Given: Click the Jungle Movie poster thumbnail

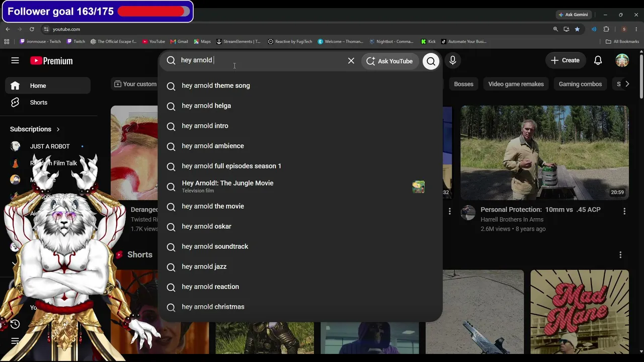Looking at the screenshot, I should point(418,187).
